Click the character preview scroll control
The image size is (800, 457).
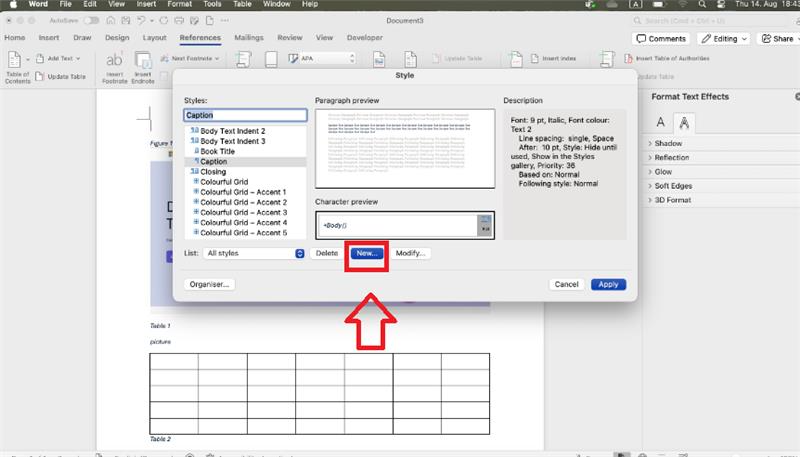(x=485, y=225)
